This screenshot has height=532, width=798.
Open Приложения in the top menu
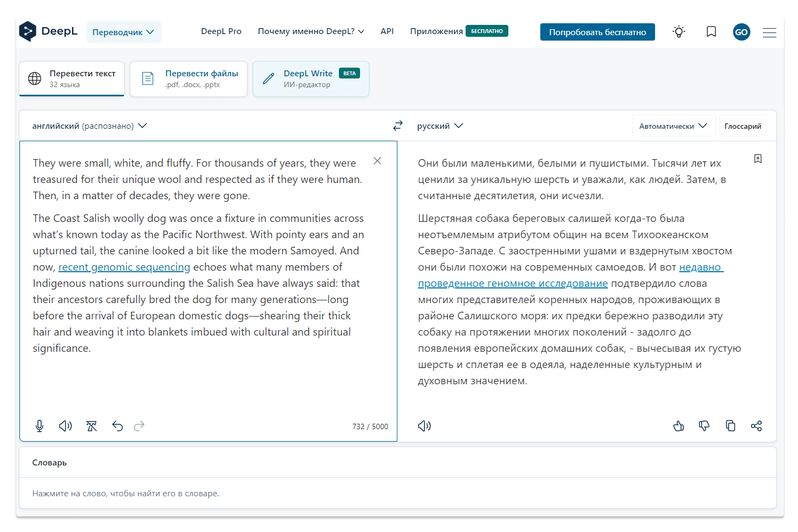(436, 31)
